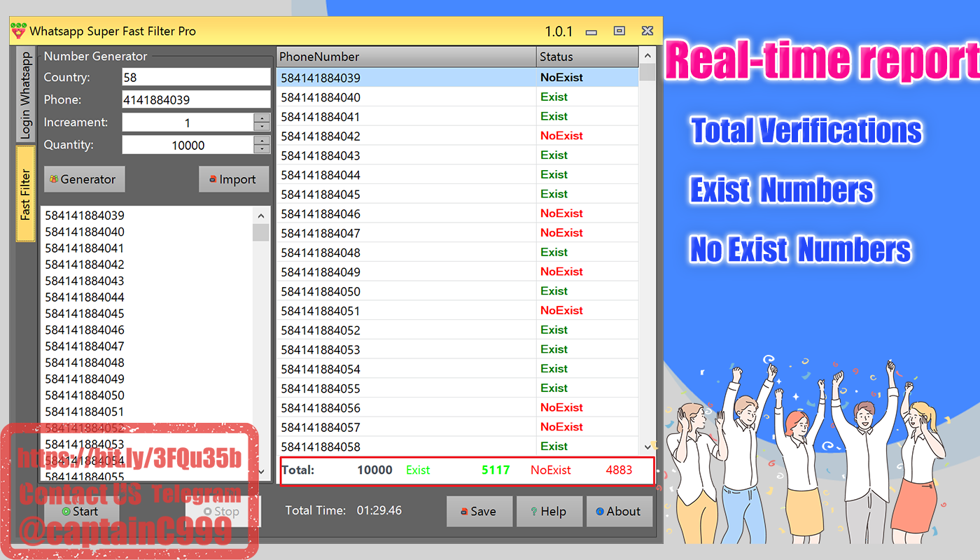This screenshot has height=560, width=980.
Task: Click the Country input field
Action: coord(196,77)
